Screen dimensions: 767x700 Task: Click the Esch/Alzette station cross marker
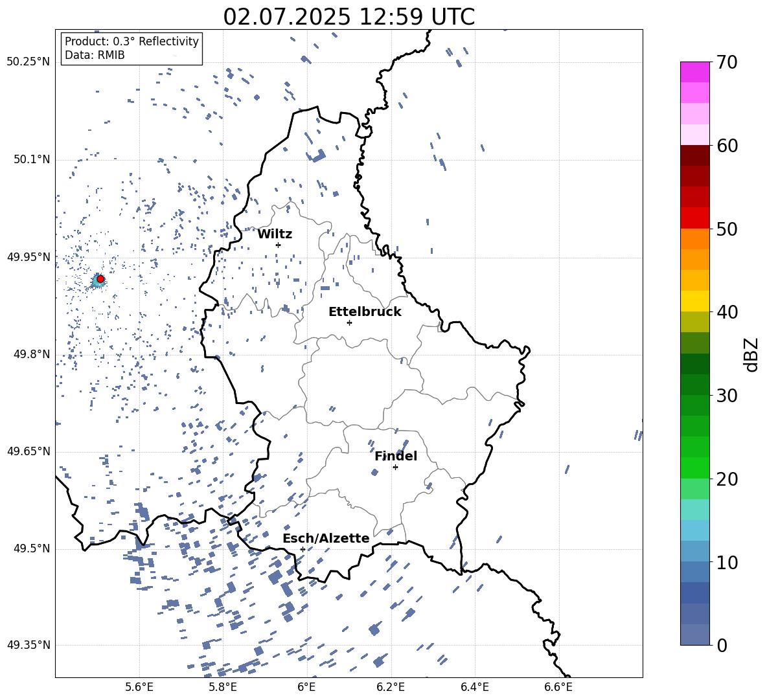pyautogui.click(x=303, y=549)
